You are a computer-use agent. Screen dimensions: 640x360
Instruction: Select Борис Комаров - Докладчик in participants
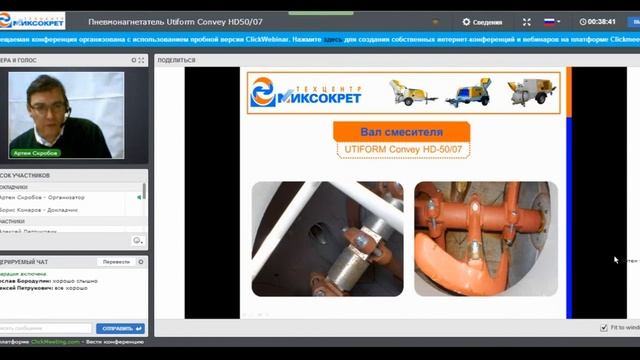point(39,210)
